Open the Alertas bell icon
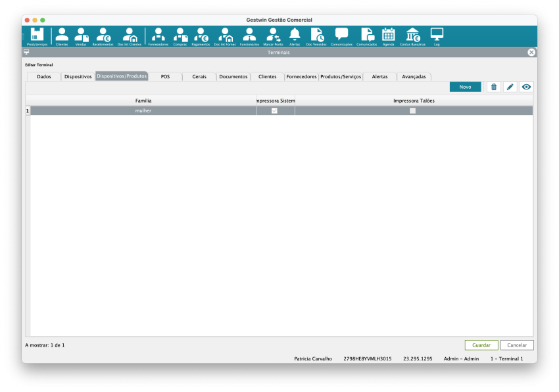Viewport: 559px width, 392px height. click(x=295, y=36)
